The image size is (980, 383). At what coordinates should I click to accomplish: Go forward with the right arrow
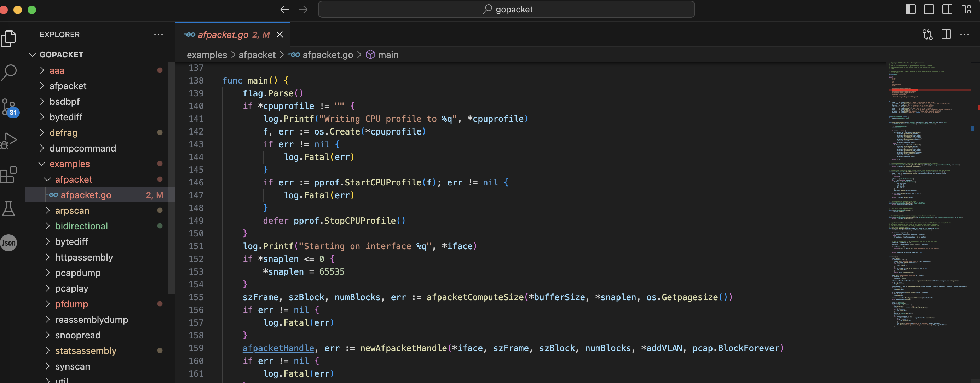pos(303,10)
